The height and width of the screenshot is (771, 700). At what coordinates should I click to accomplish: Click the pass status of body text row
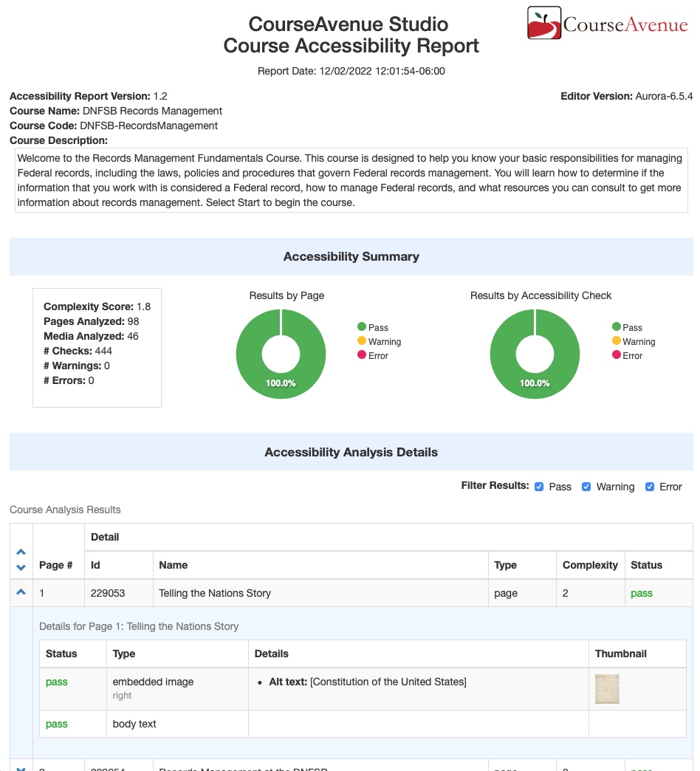pos(57,724)
